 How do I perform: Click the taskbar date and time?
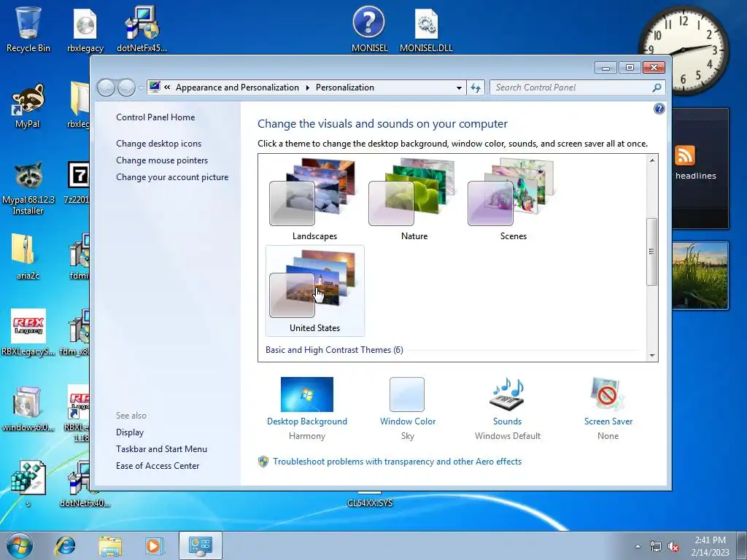(710, 546)
